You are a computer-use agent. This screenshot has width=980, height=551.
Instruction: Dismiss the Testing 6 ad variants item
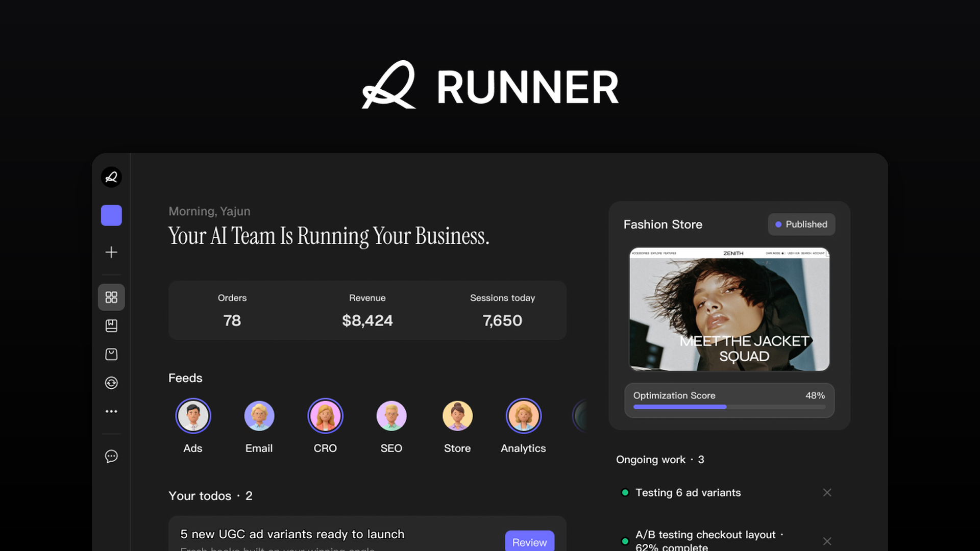pos(827,492)
